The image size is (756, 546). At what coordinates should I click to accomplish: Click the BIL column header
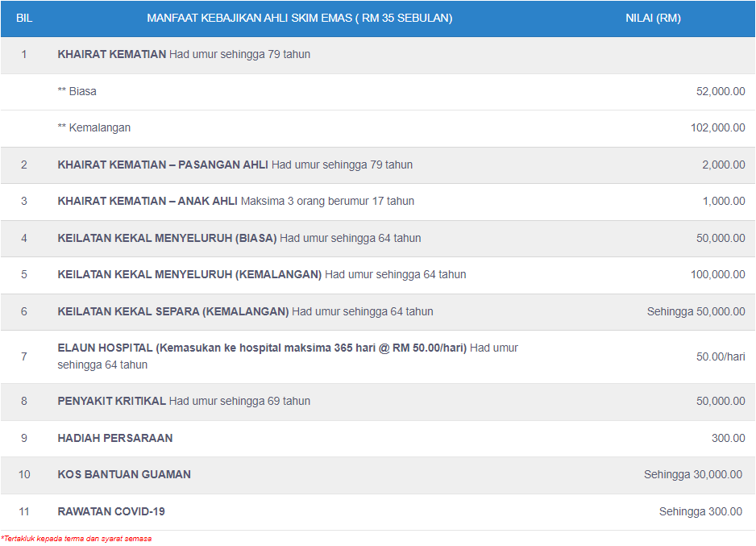[x=23, y=18]
